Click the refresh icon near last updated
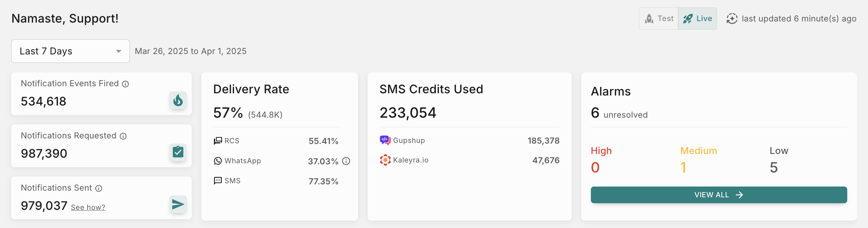The image size is (868, 228). pyautogui.click(x=731, y=19)
